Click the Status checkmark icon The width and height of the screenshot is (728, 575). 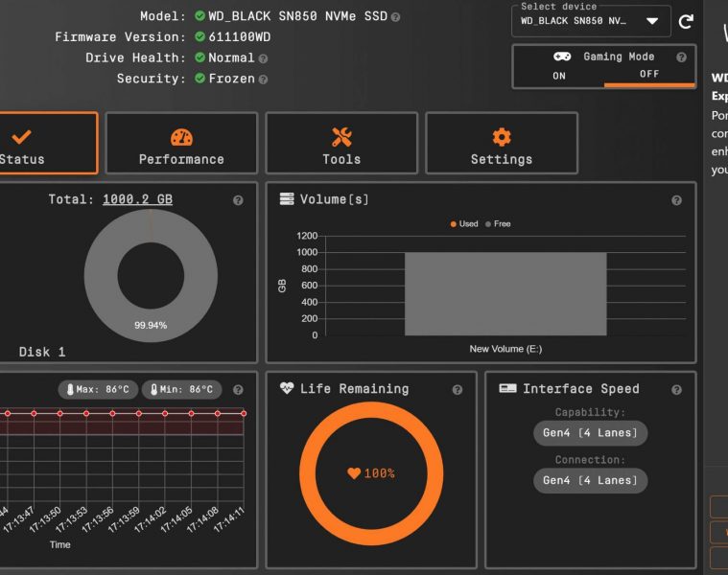click(x=21, y=137)
